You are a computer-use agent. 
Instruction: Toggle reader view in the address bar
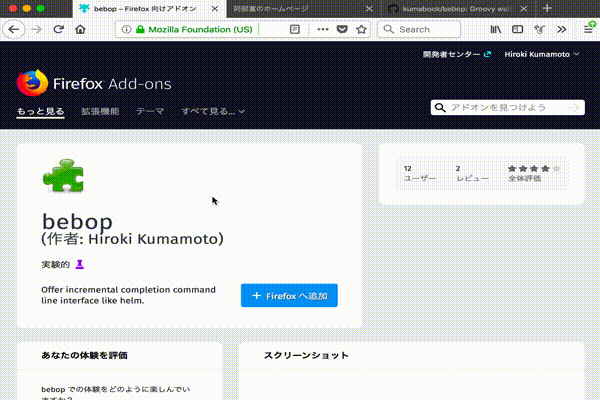pyautogui.click(x=295, y=29)
